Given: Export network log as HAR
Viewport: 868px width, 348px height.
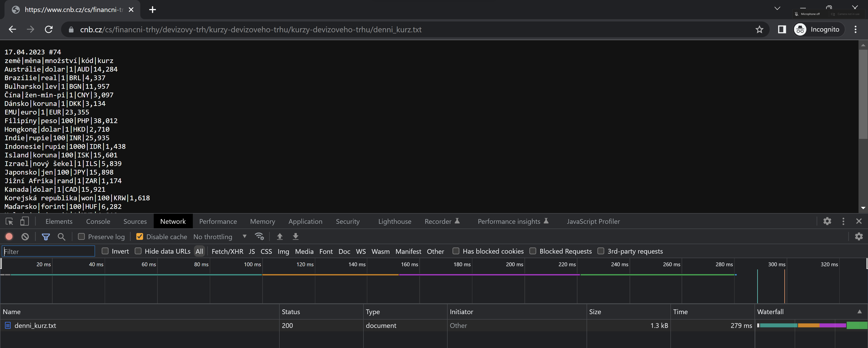Looking at the screenshot, I should point(295,236).
